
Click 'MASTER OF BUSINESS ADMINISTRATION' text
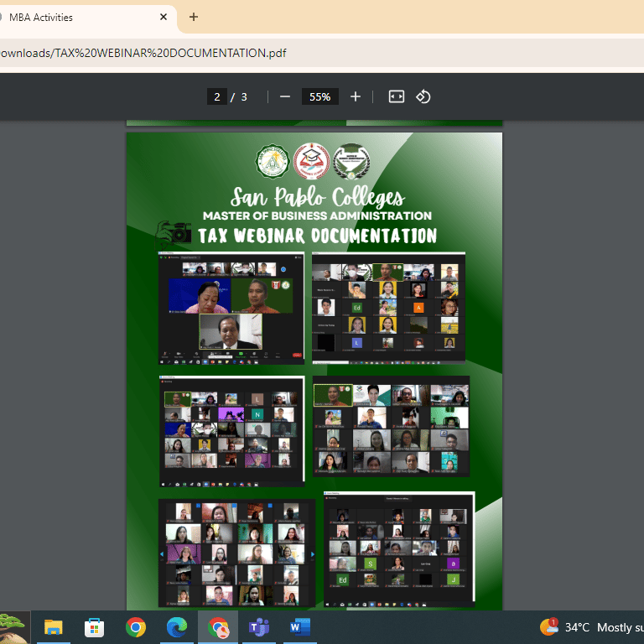pos(317,216)
